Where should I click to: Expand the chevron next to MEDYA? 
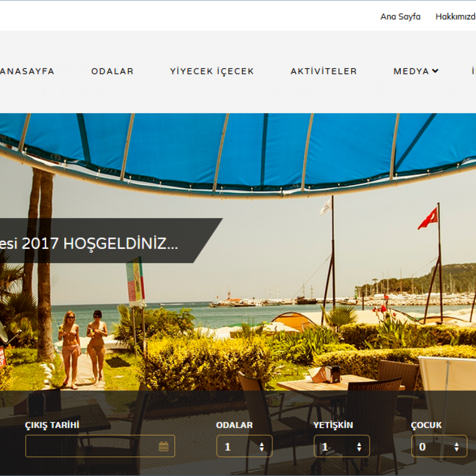[x=435, y=71]
